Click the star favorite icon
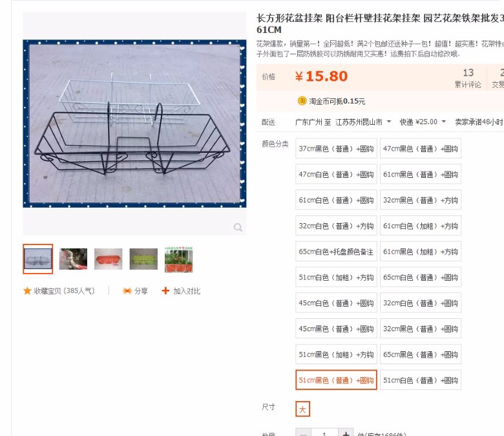 pyautogui.click(x=27, y=291)
